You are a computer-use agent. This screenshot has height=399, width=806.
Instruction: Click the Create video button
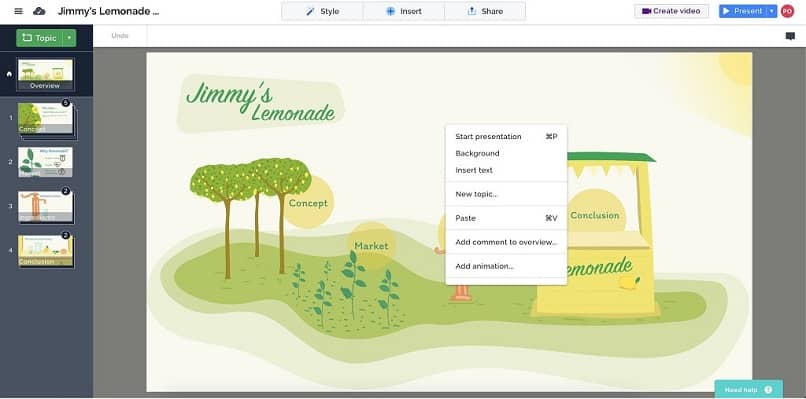point(671,11)
